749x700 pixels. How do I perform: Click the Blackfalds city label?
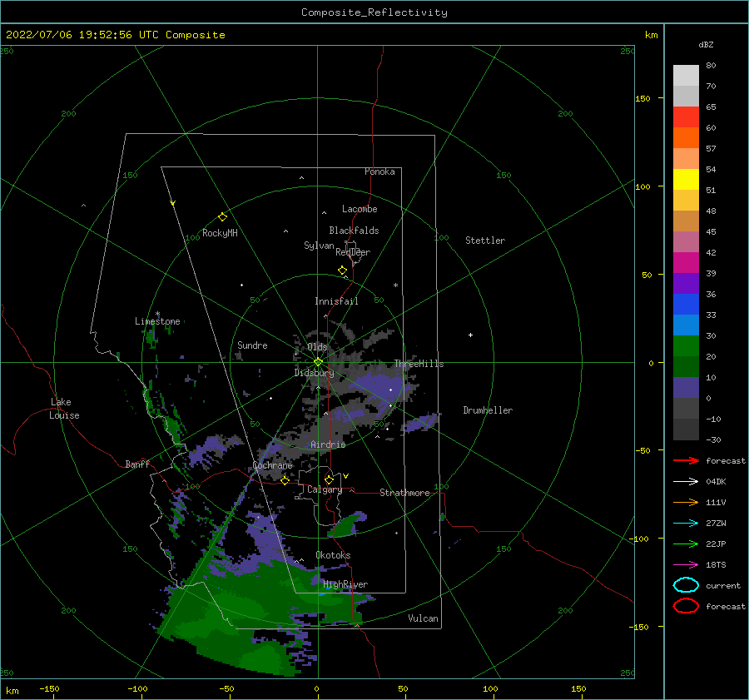(354, 231)
